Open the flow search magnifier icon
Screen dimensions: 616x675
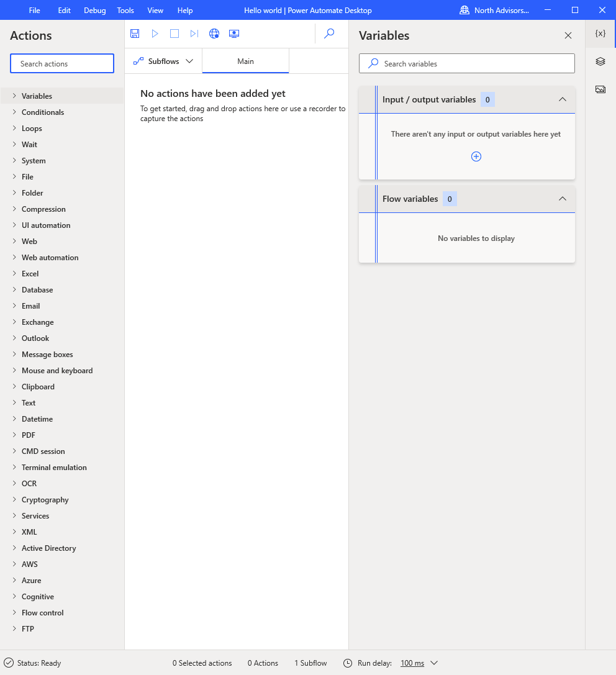tap(329, 33)
